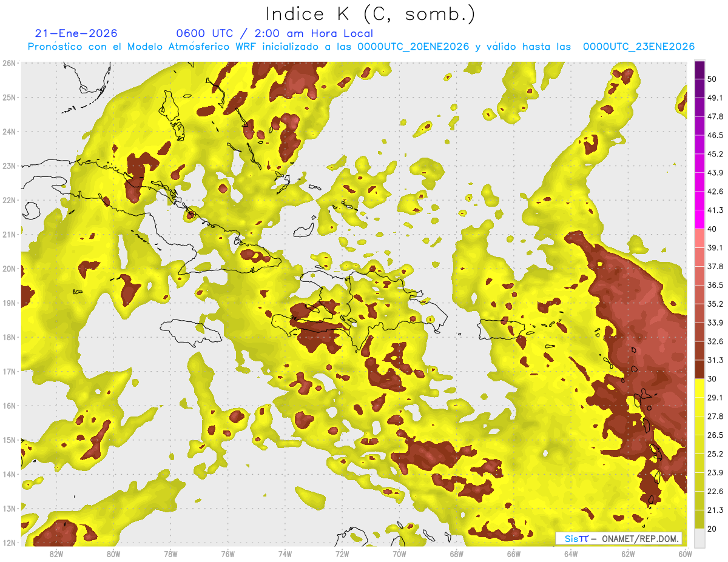Click the color bar value "36.5"

(715, 285)
